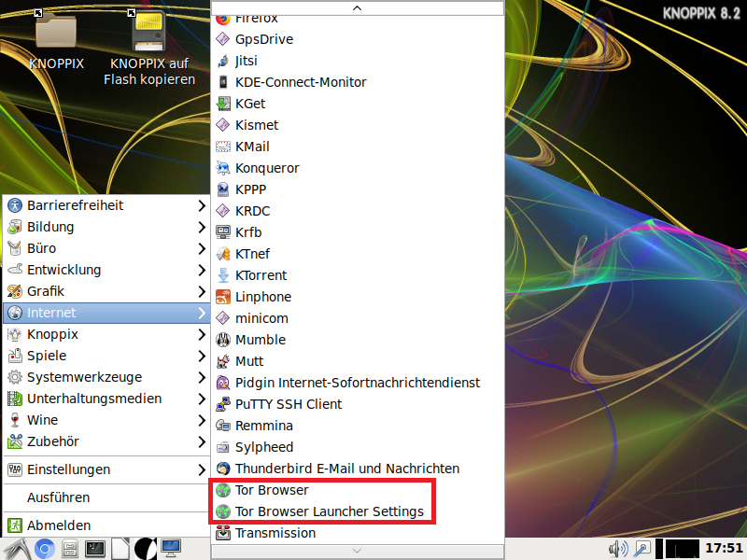
Task: Click the LXDE start menu button in taskbar
Action: [x=17, y=549]
